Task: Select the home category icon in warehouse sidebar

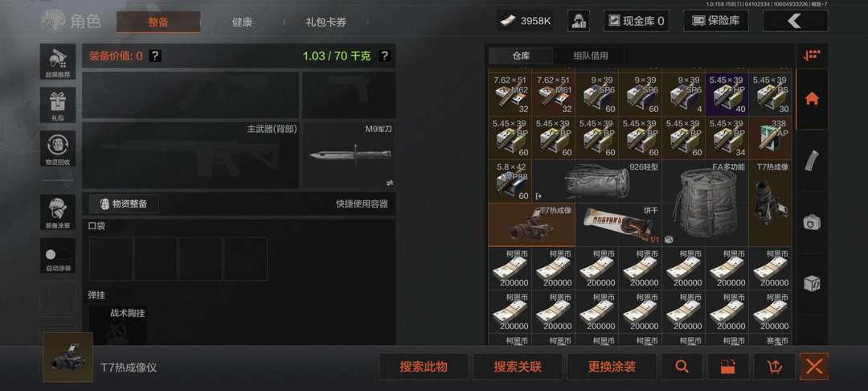Action: point(812,99)
